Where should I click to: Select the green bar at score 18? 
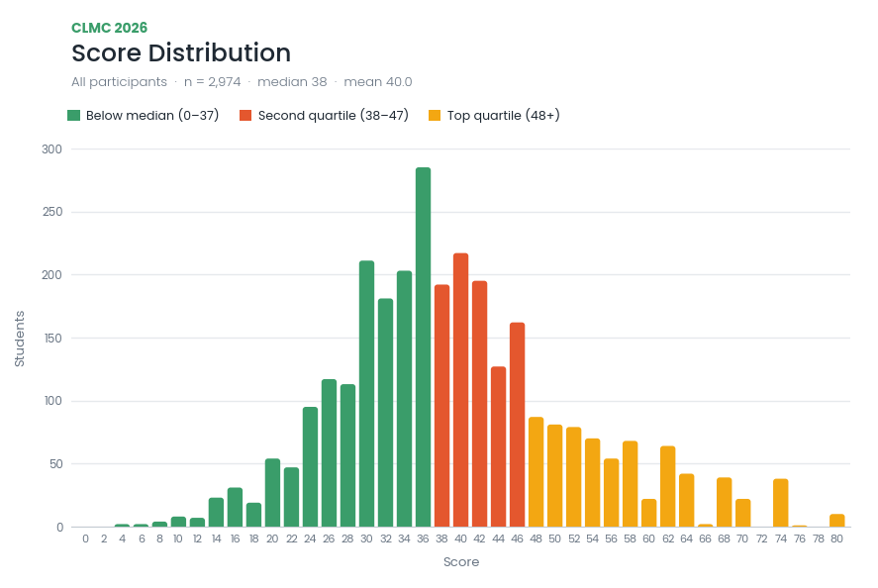point(253,515)
